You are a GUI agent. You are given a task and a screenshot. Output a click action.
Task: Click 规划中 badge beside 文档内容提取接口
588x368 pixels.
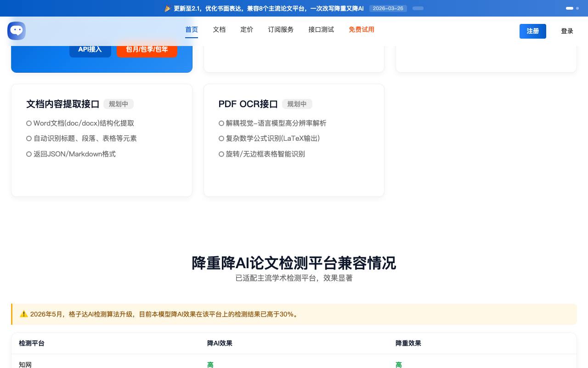pos(119,104)
